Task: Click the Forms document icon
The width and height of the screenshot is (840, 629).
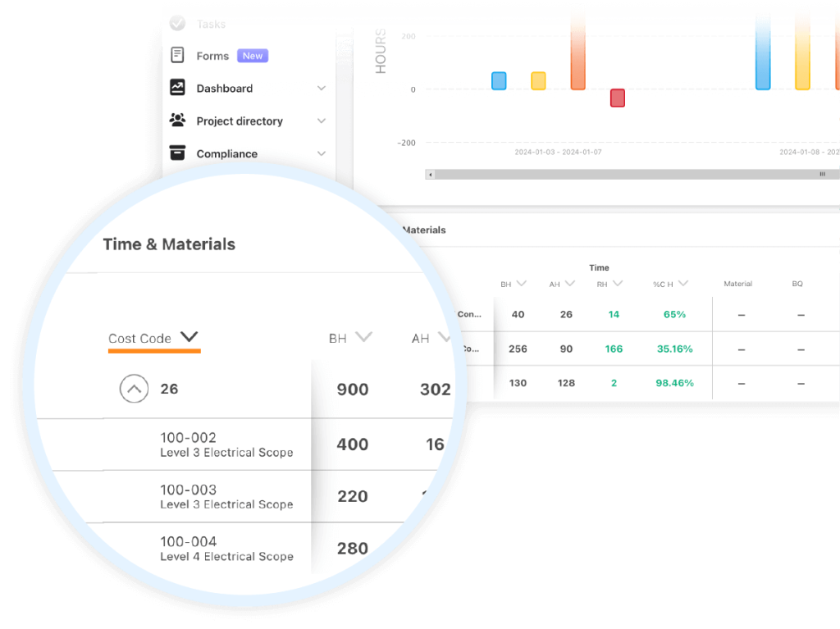Action: [177, 55]
